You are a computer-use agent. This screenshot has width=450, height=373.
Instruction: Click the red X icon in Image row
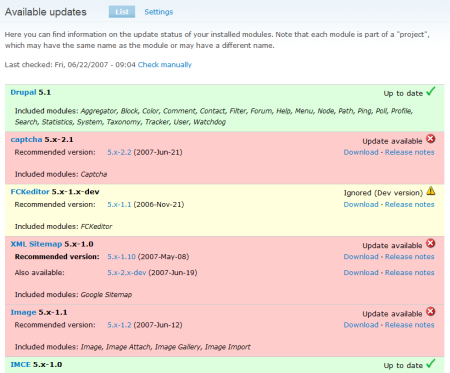(431, 312)
